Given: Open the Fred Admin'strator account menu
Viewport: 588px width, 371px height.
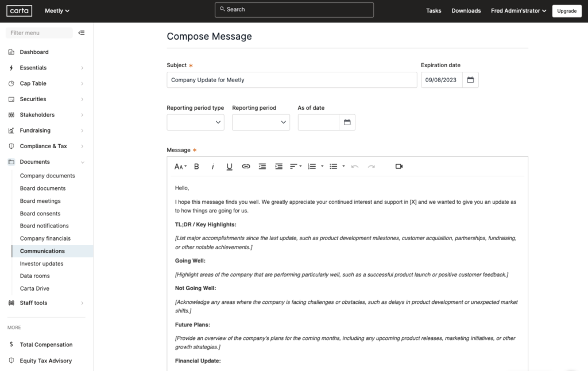Looking at the screenshot, I should (x=517, y=10).
